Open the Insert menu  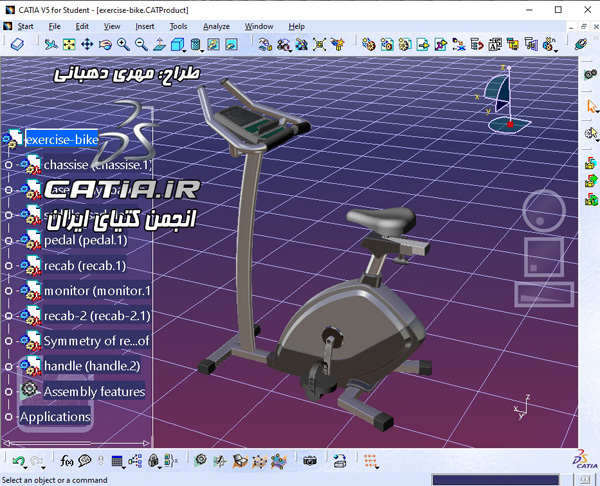(145, 26)
